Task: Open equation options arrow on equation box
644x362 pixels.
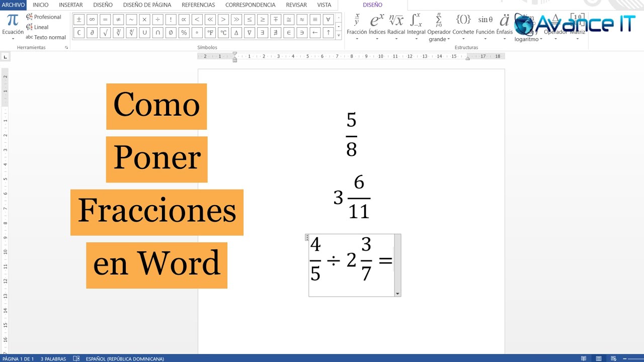Action: [x=397, y=294]
